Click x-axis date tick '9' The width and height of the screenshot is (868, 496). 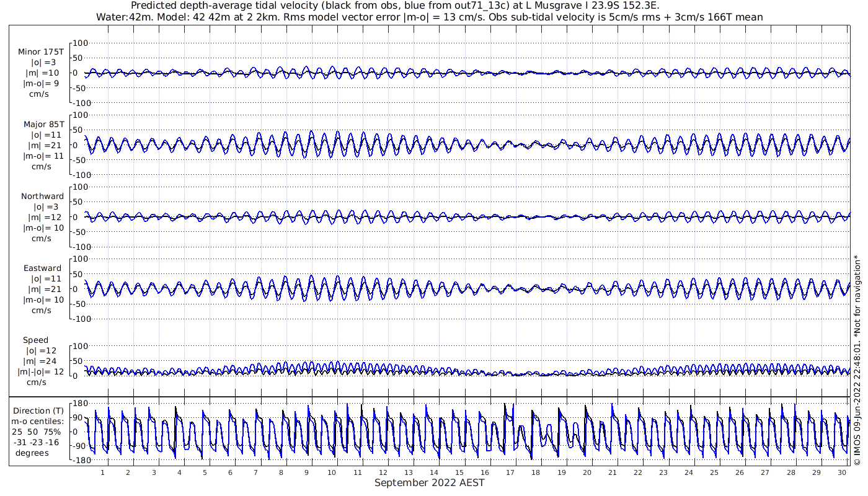[x=306, y=472]
